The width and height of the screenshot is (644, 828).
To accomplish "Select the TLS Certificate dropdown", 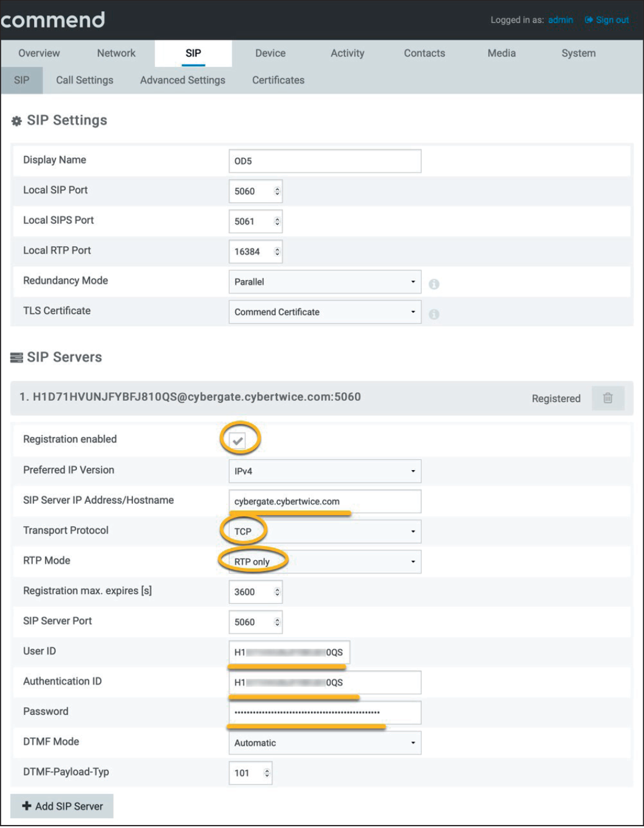I will pyautogui.click(x=324, y=312).
